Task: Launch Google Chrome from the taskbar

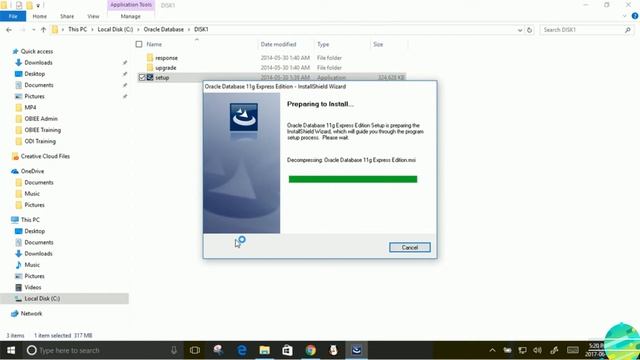Action: (x=311, y=350)
